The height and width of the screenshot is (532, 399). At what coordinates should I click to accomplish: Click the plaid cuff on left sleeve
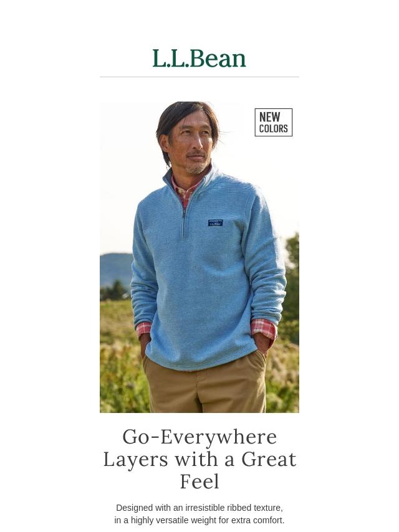(144, 329)
